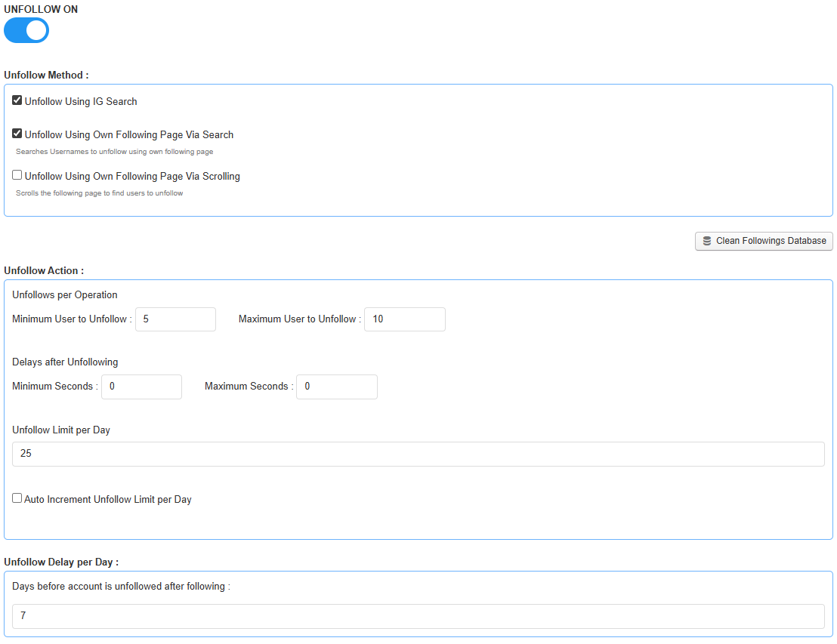Click the 'Searches Usernames to unfollow' description text

coord(114,152)
